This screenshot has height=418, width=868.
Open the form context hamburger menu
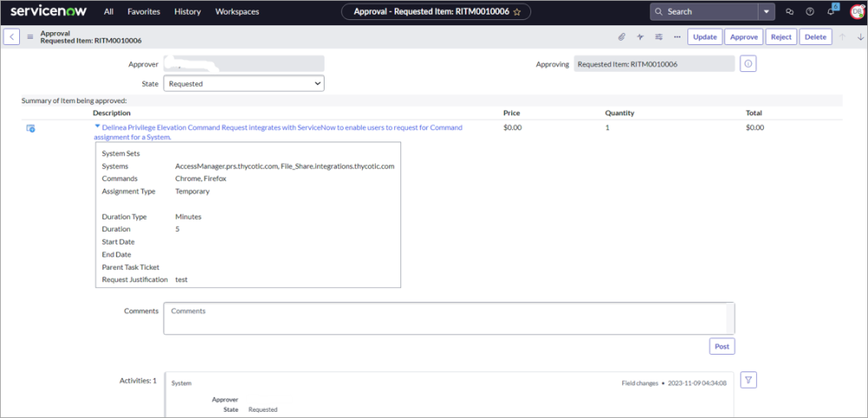coord(30,37)
